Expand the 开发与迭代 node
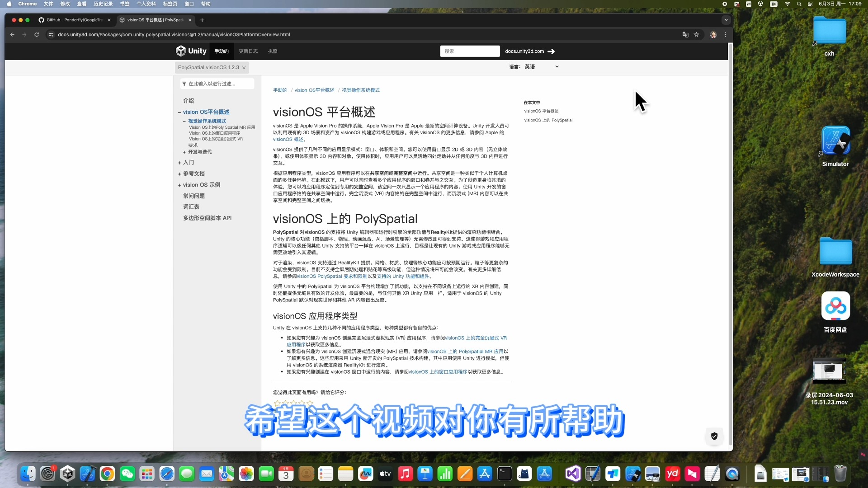 pos(184,152)
